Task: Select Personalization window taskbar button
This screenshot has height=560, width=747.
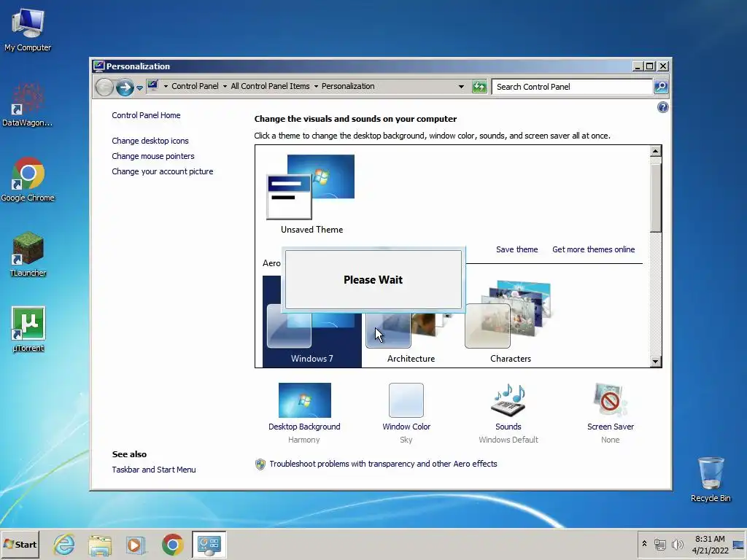Action: pyautogui.click(x=209, y=544)
